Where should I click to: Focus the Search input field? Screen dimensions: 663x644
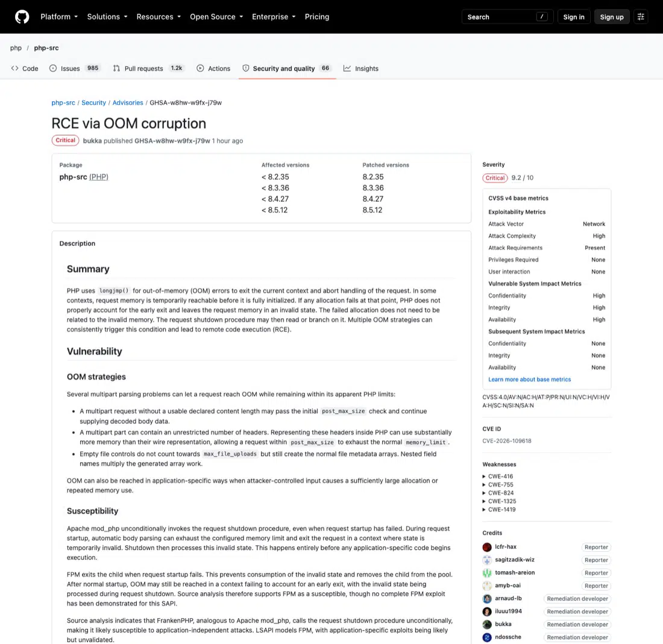point(507,17)
